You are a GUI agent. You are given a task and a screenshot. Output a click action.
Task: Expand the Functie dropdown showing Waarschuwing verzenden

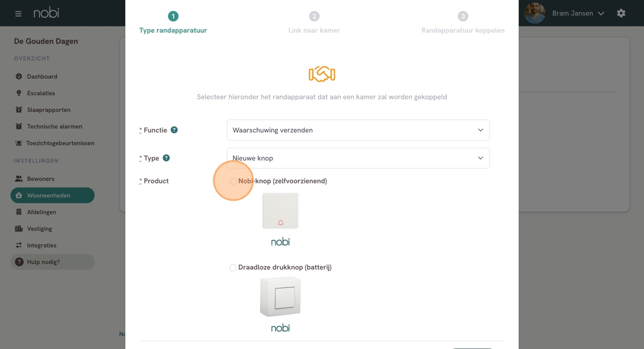[x=358, y=130]
